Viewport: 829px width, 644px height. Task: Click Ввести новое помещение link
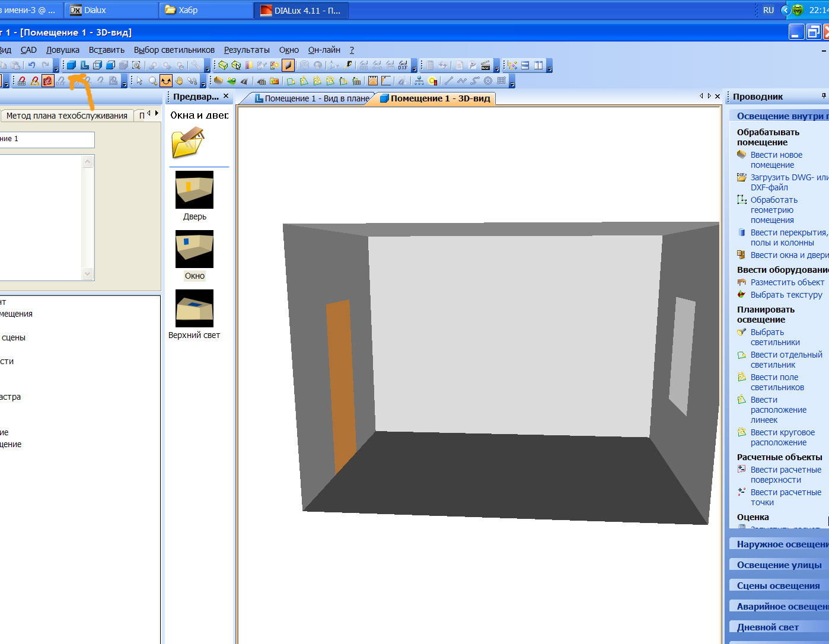pos(776,160)
